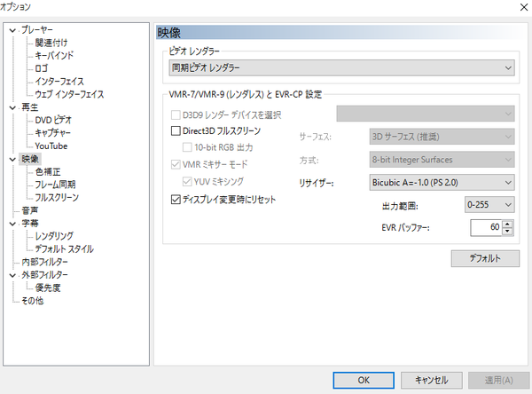Collapse the 再生 tree node
Screen dimensions: 532x394
[12, 107]
